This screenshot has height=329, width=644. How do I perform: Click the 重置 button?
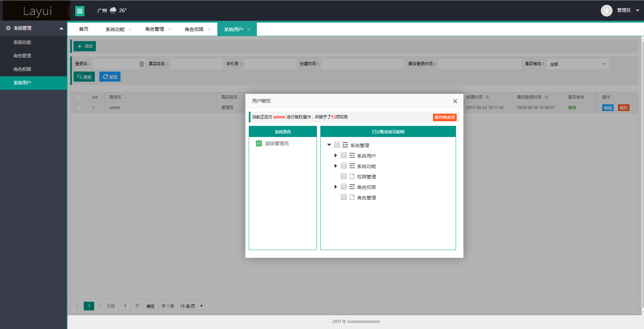click(x=110, y=77)
